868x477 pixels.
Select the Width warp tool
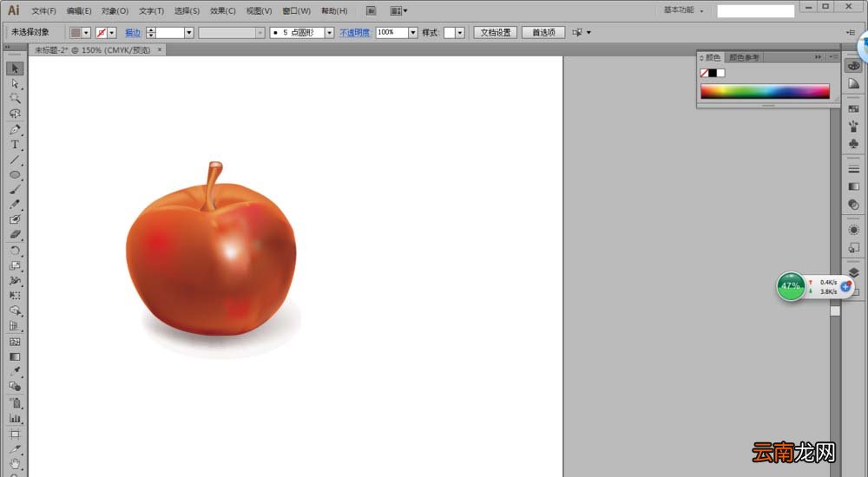(15, 280)
